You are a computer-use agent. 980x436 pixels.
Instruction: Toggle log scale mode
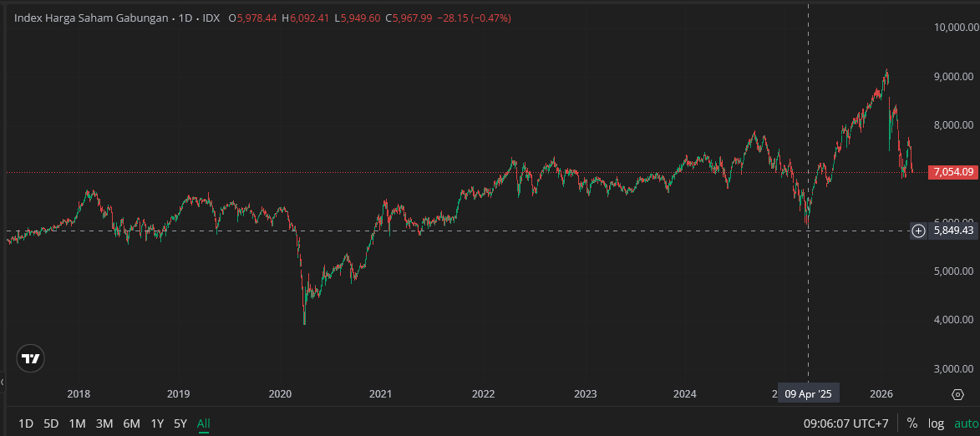tap(936, 423)
